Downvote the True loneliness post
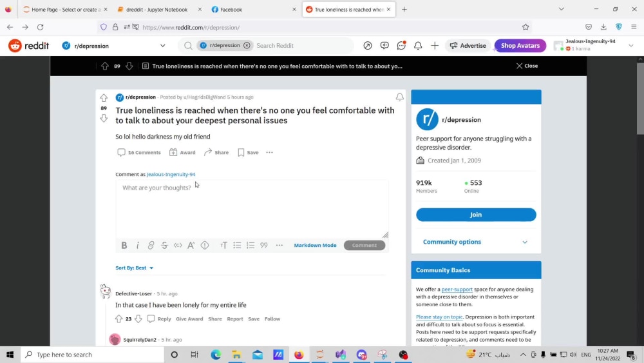The width and height of the screenshot is (644, 363). click(104, 119)
